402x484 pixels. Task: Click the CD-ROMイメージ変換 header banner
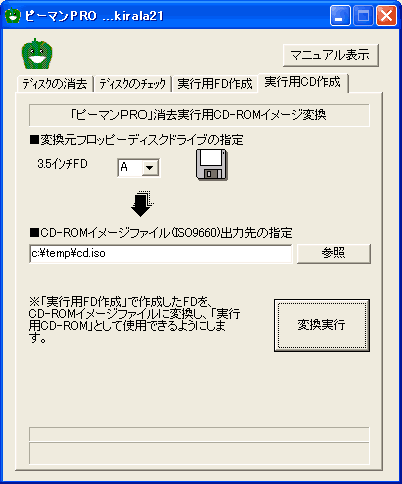click(199, 115)
